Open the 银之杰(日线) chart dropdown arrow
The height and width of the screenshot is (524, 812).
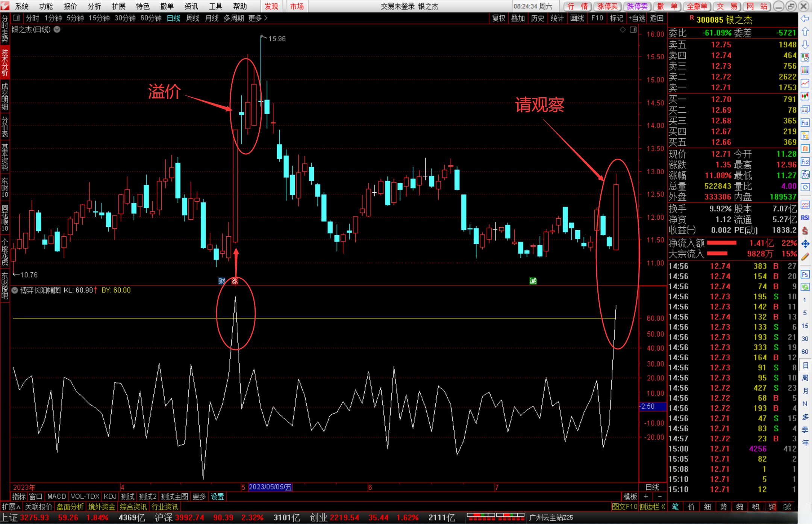coord(57,29)
